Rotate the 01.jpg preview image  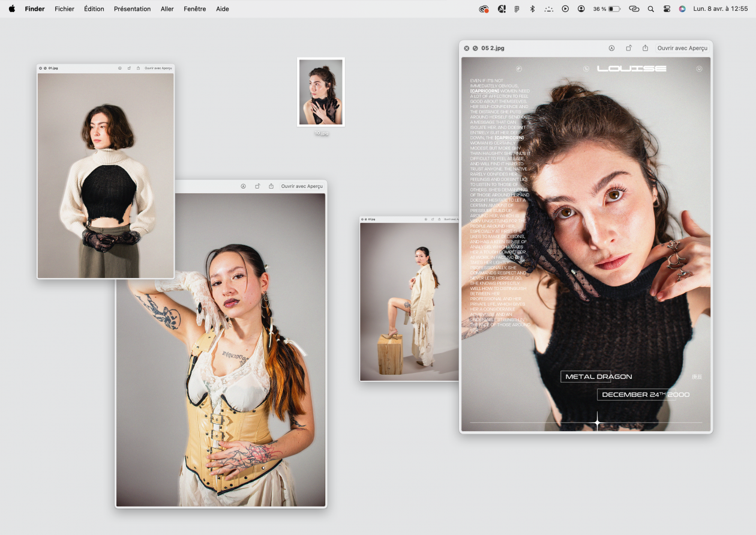tap(129, 68)
